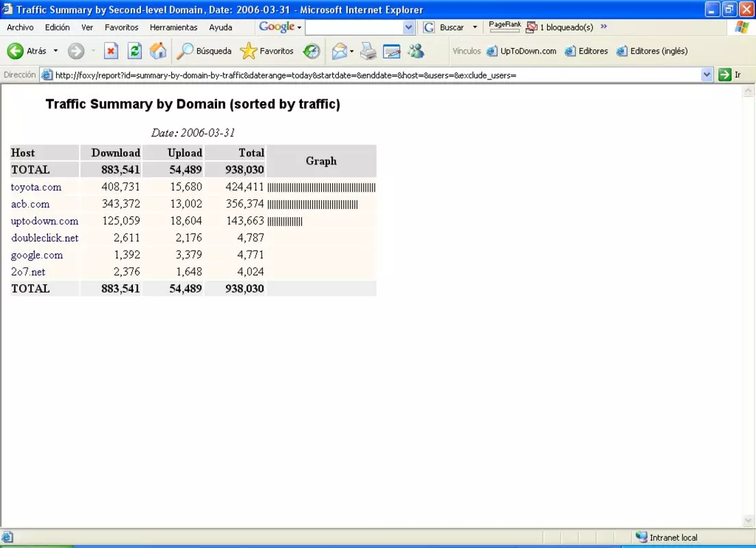756x548 pixels.
Task: Open Favoritos star toolbar button
Action: pyautogui.click(x=266, y=51)
